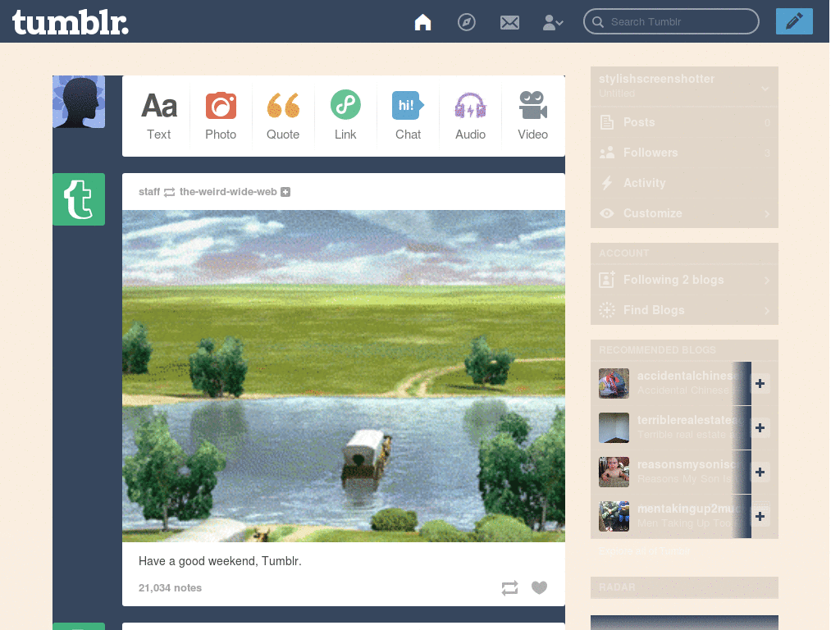Click the Find Blogs dotted circle icon
The height and width of the screenshot is (630, 840).
tap(607, 310)
